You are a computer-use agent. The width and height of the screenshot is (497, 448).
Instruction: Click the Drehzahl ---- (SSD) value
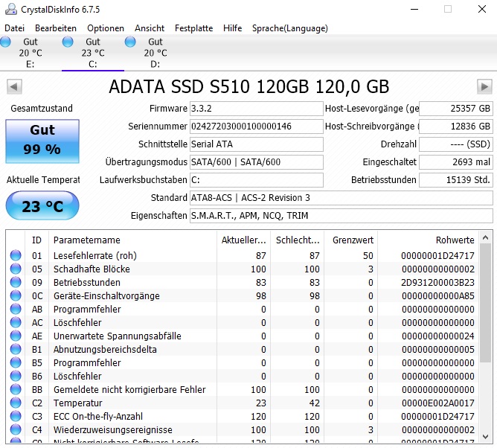pyautogui.click(x=456, y=144)
